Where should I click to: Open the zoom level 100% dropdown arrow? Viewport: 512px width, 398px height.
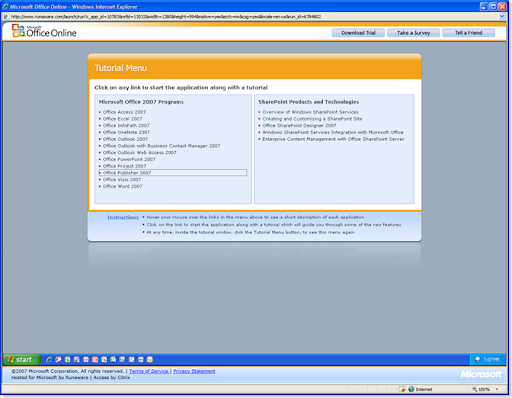click(x=497, y=389)
